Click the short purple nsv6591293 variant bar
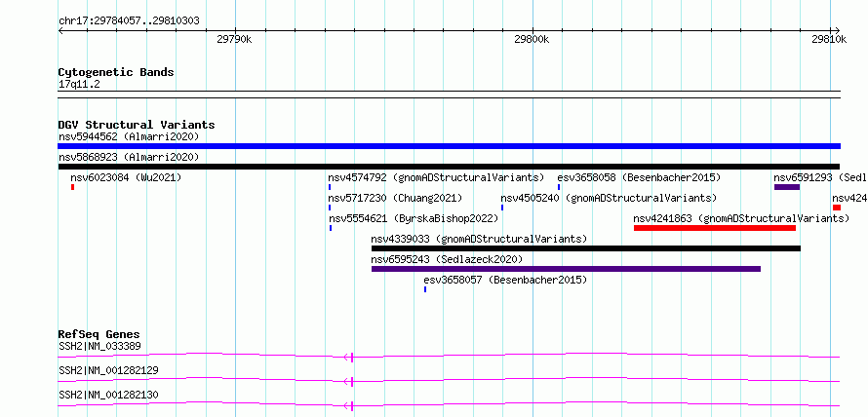868x417 pixels. pyautogui.click(x=787, y=187)
